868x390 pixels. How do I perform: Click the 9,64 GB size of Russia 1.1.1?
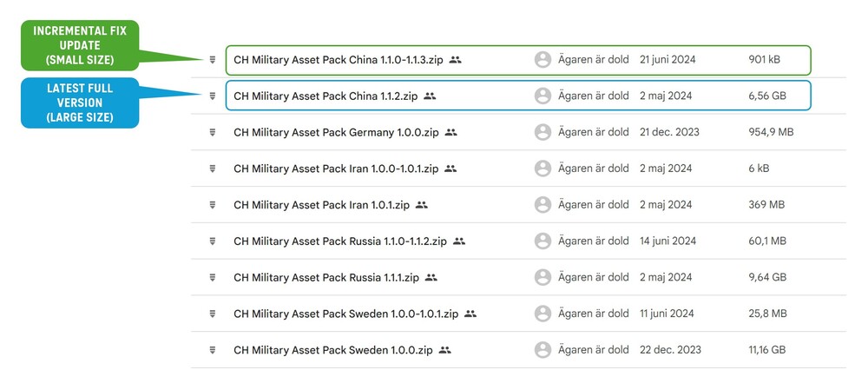pyautogui.click(x=767, y=278)
